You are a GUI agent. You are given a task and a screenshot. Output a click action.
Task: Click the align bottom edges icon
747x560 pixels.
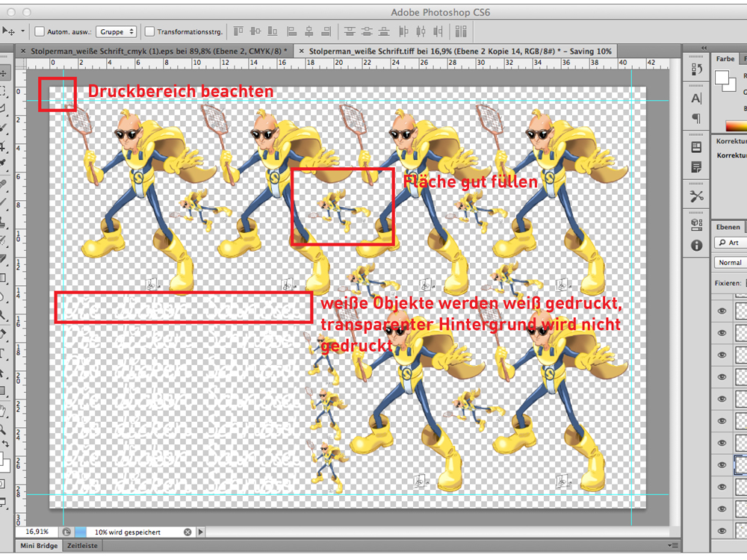(273, 31)
